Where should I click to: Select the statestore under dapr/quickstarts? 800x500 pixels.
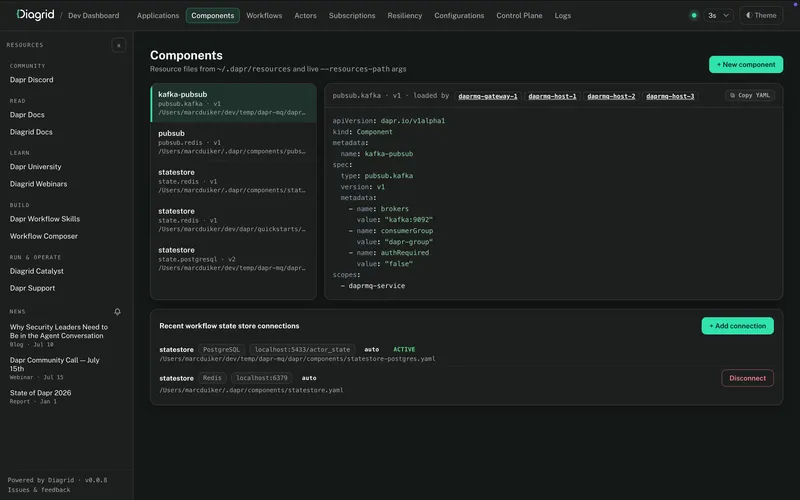pyautogui.click(x=233, y=219)
